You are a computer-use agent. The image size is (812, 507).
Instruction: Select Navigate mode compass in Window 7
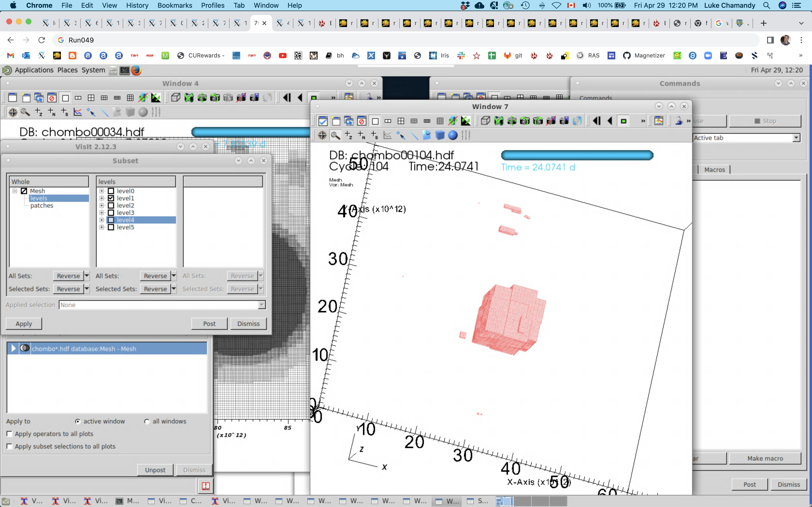coord(322,135)
